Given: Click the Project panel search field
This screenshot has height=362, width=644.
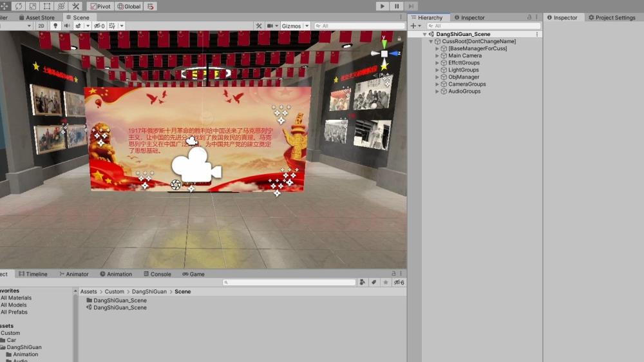Looking at the screenshot, I should coord(290,282).
